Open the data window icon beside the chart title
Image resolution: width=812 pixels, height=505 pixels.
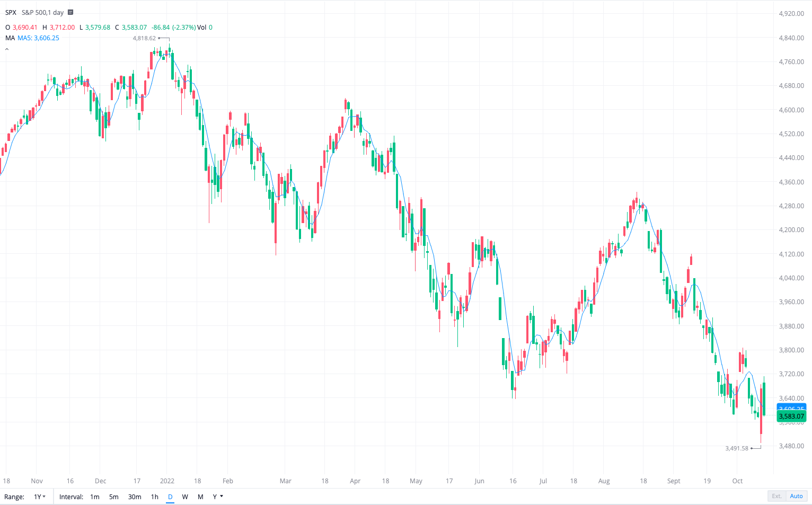70,12
